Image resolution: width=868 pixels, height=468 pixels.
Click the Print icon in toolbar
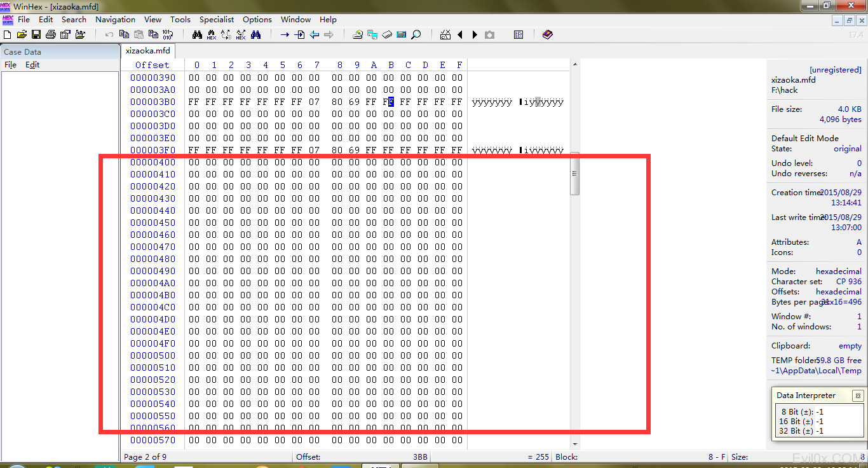pos(51,34)
